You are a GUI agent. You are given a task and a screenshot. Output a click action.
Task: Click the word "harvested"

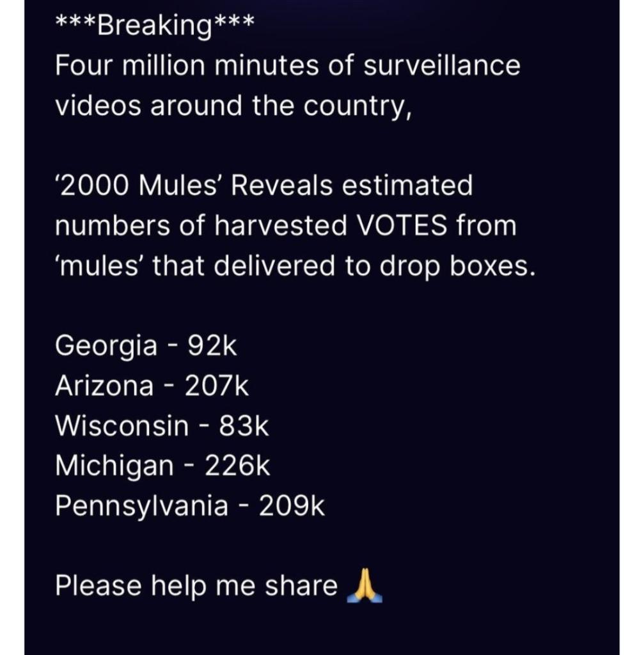(x=281, y=226)
